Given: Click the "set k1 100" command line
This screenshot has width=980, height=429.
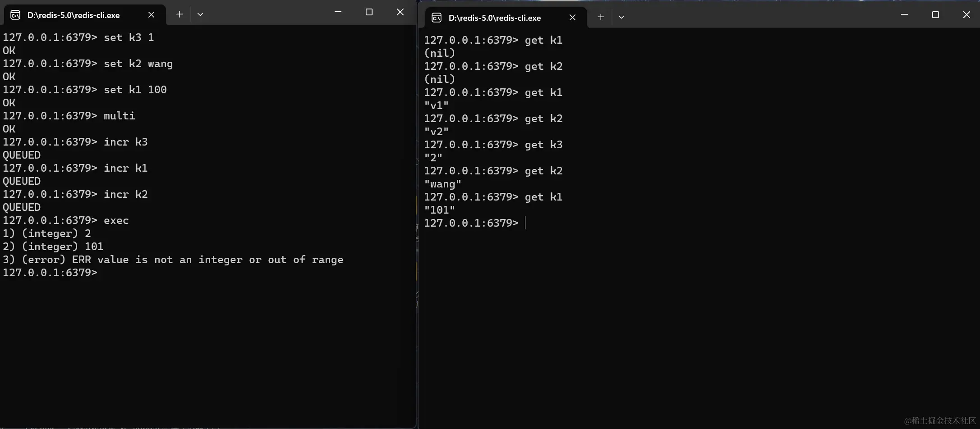Looking at the screenshot, I should click(85, 90).
